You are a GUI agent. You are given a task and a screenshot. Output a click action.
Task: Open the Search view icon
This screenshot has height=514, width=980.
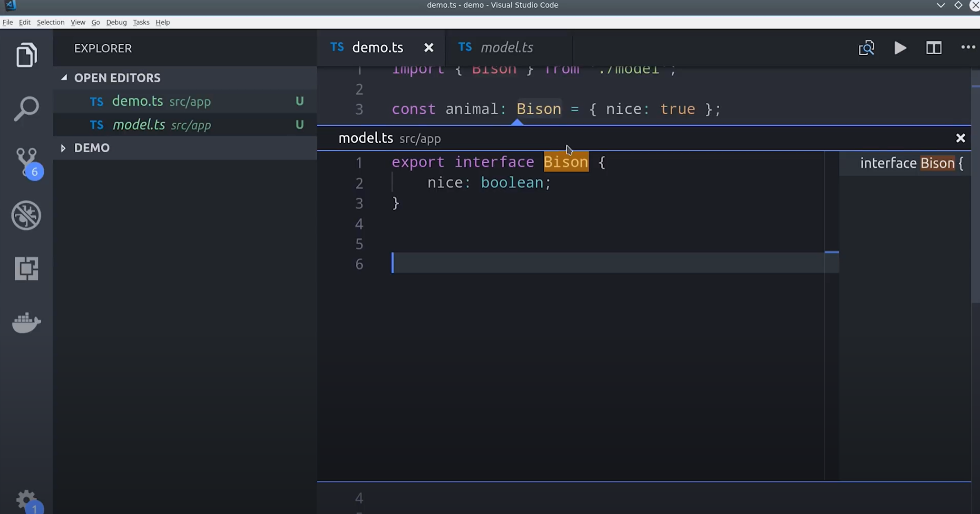[x=26, y=109]
